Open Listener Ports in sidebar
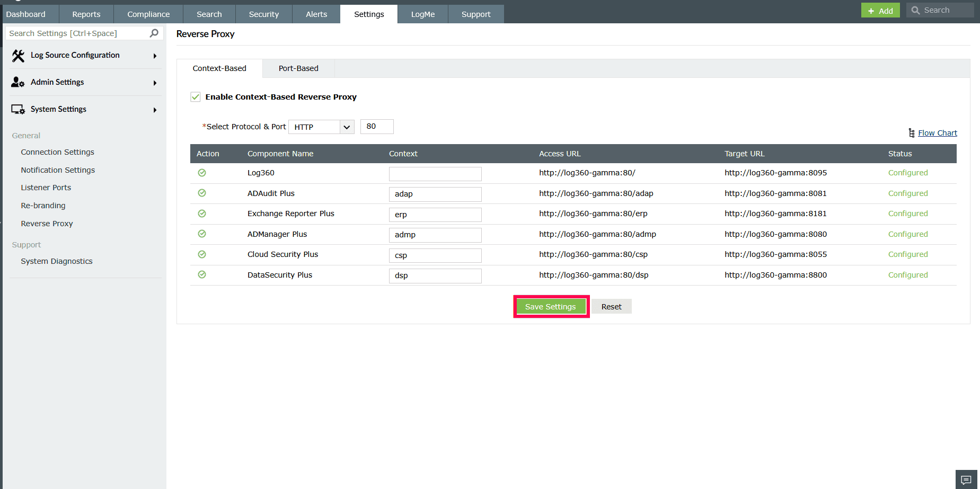The height and width of the screenshot is (489, 980). tap(46, 188)
